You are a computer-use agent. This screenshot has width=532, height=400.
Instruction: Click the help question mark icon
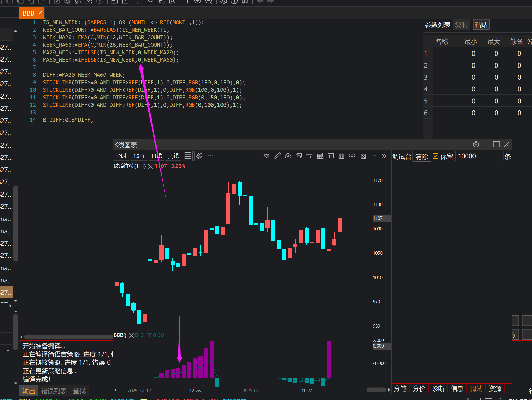(476, 144)
